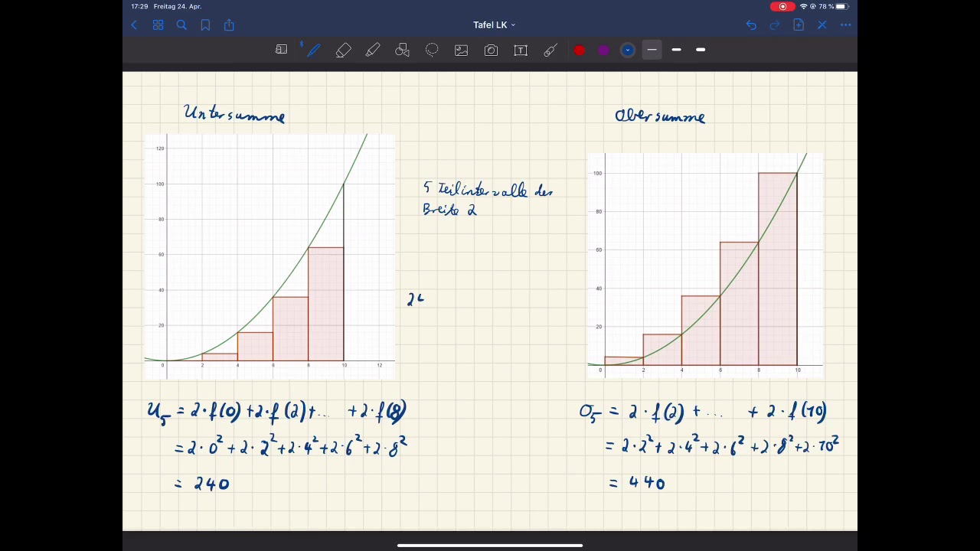
Task: Insert a picture with the Image tool
Action: pos(461,50)
